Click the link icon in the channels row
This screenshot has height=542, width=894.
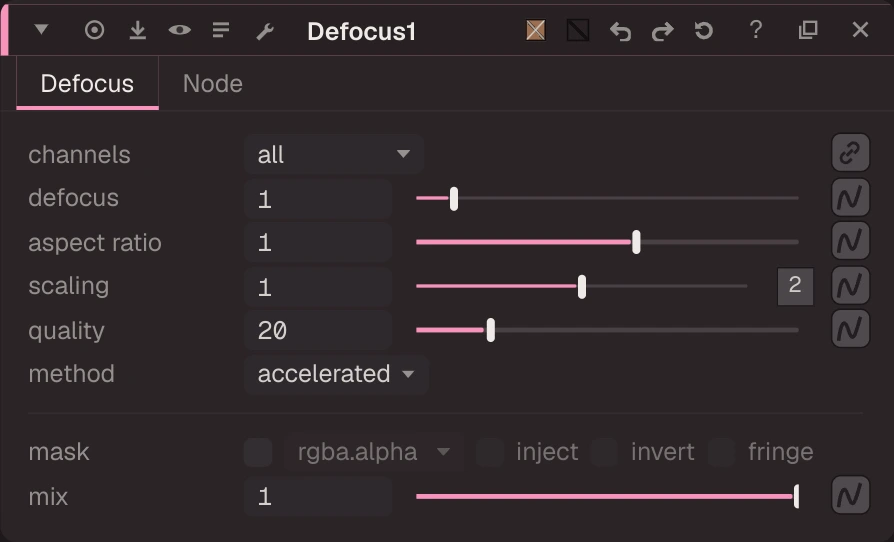point(850,153)
